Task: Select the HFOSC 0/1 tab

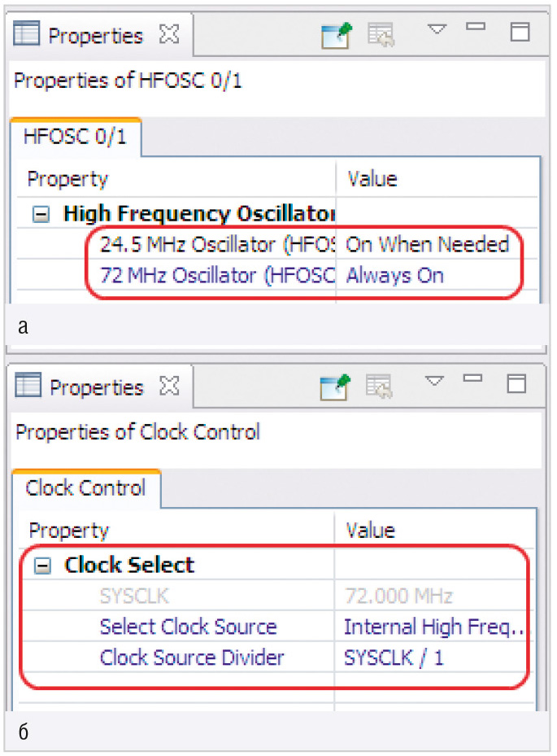Action: coord(75,137)
